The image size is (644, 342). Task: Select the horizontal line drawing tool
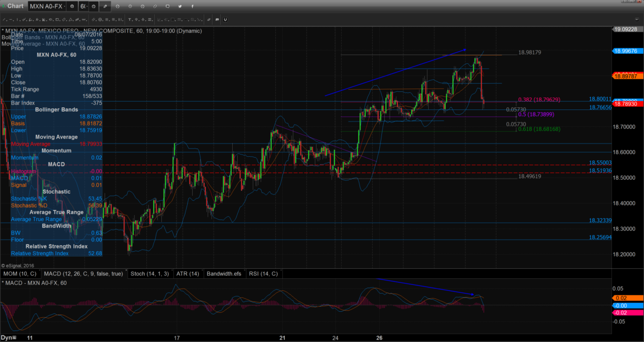10,20
